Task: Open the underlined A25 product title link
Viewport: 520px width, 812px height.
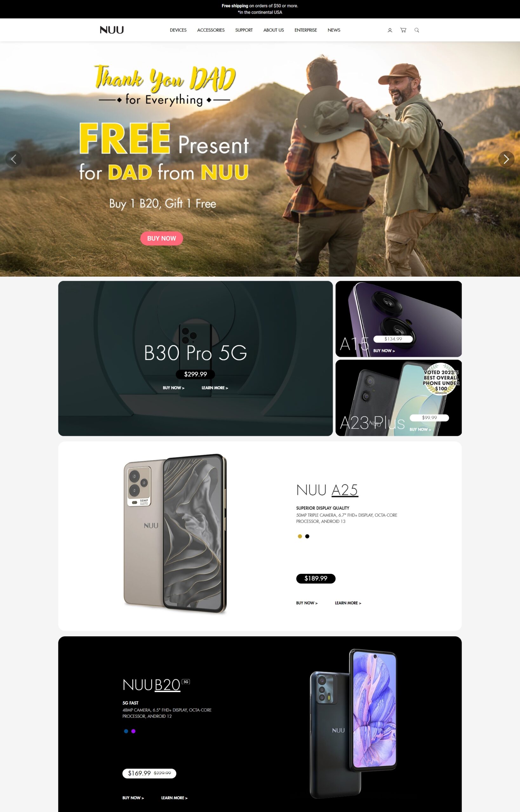Action: (x=344, y=490)
